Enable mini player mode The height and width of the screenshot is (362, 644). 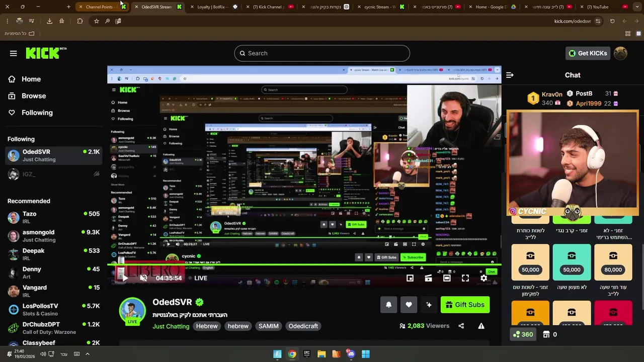(410, 278)
